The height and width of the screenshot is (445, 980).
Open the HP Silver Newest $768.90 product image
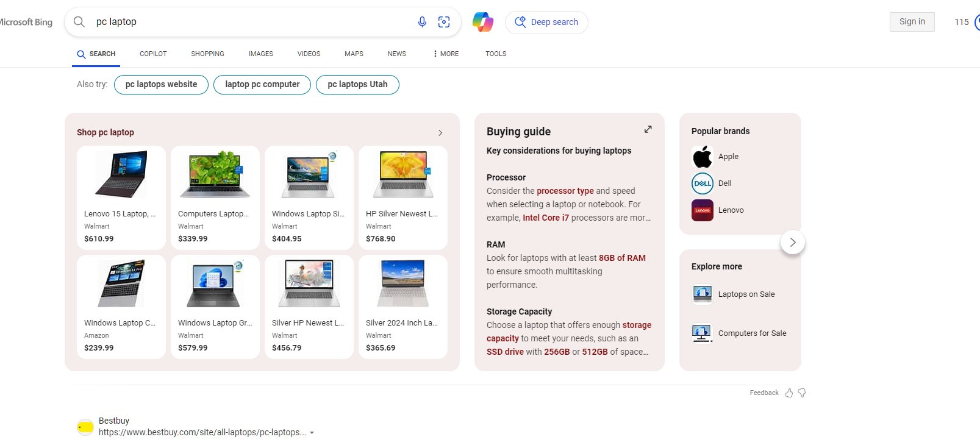[x=403, y=175]
